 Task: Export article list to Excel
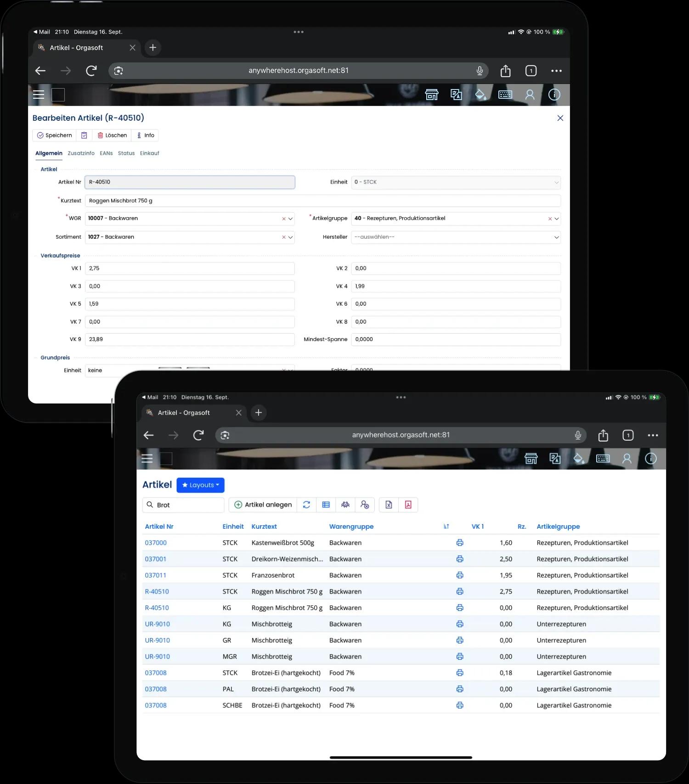(x=389, y=505)
